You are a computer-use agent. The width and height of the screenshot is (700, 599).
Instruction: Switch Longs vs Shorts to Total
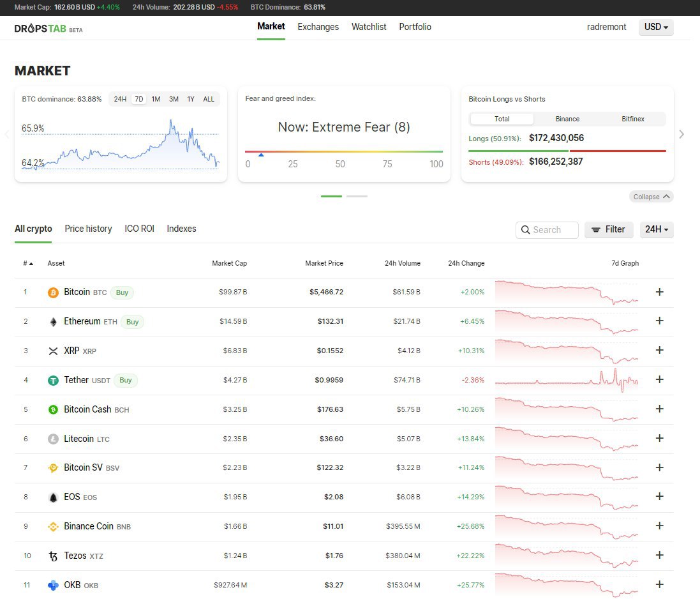[x=502, y=119]
